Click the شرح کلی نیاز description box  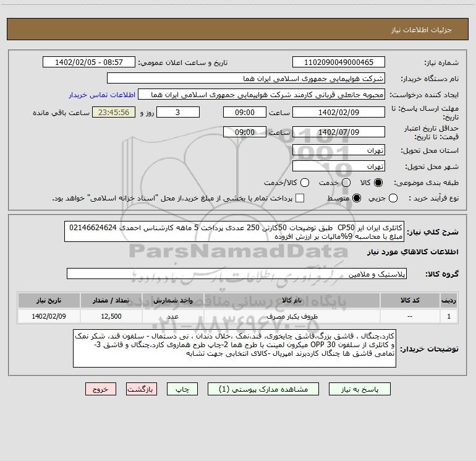point(234,232)
